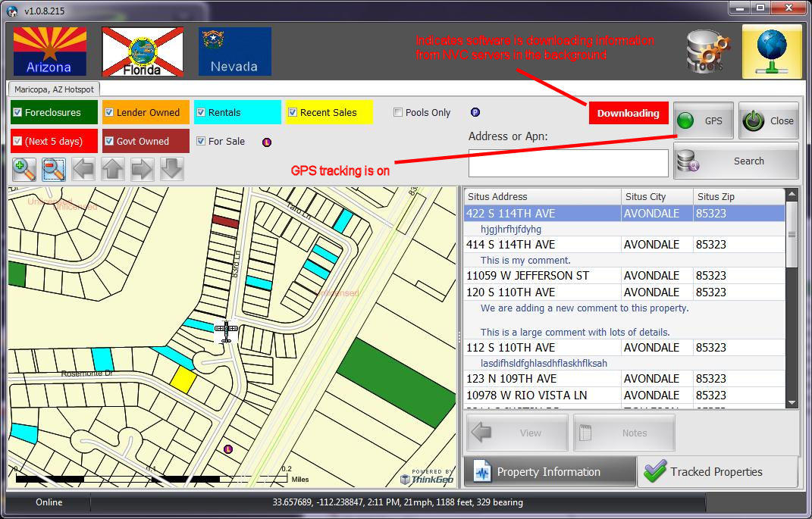
Task: Open the database Tools icon
Action: (x=707, y=52)
